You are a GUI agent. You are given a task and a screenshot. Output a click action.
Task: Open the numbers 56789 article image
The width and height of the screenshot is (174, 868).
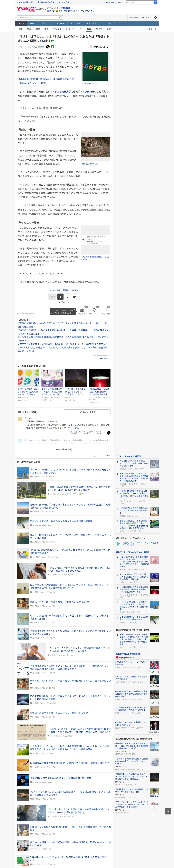click(95, 66)
